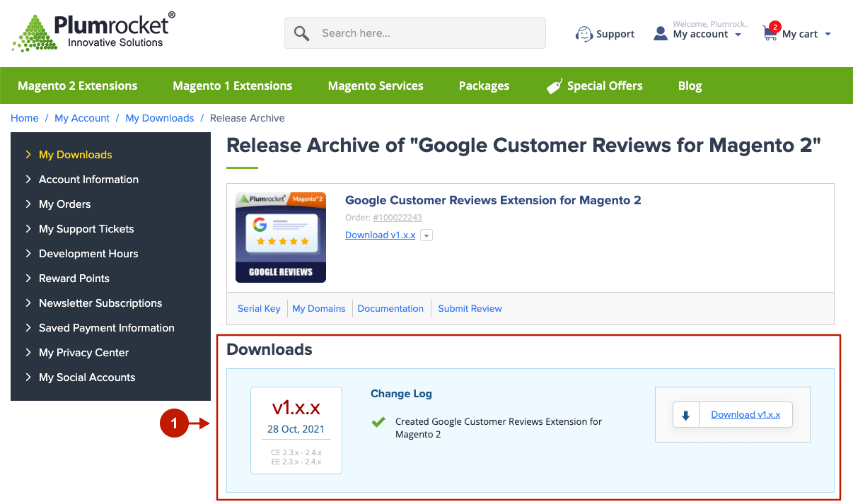
Task: Open My Social Accounts in sidebar
Action: [87, 377]
